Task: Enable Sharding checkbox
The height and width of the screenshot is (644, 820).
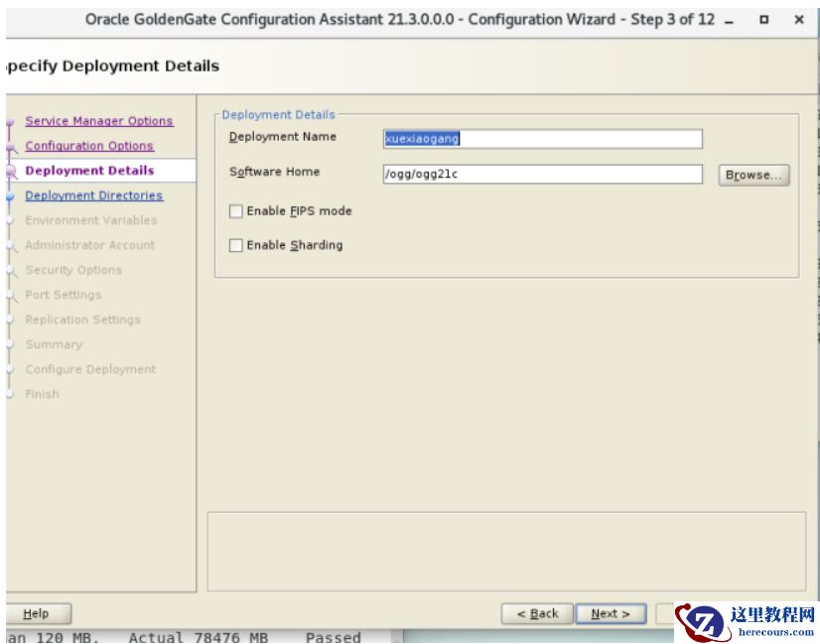Action: (236, 245)
